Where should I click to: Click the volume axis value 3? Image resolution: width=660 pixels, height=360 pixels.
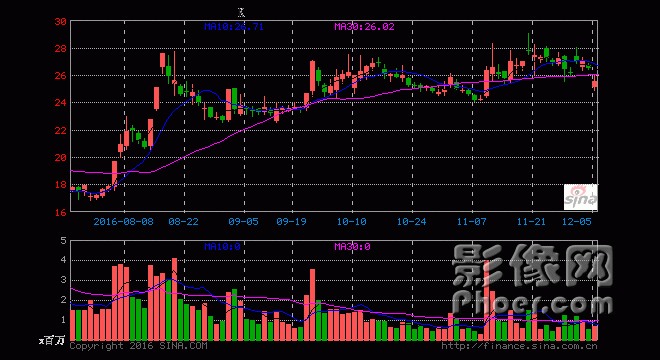pos(64,280)
